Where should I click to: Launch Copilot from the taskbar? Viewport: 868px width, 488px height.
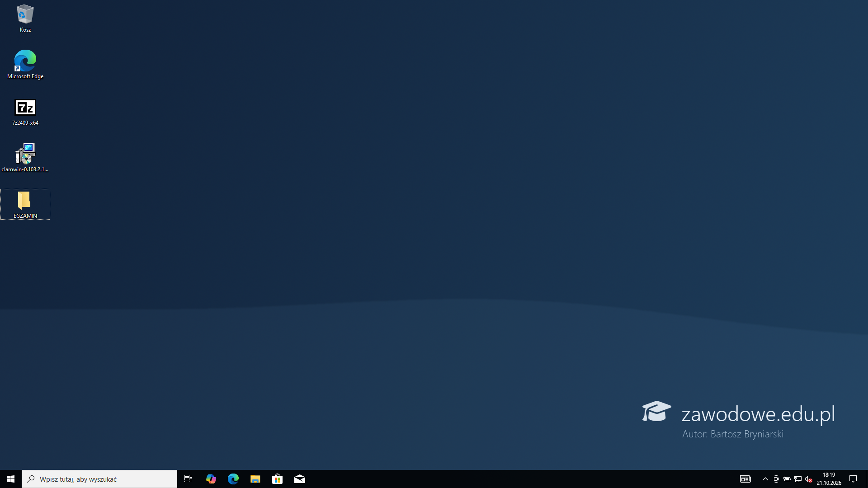(x=211, y=479)
